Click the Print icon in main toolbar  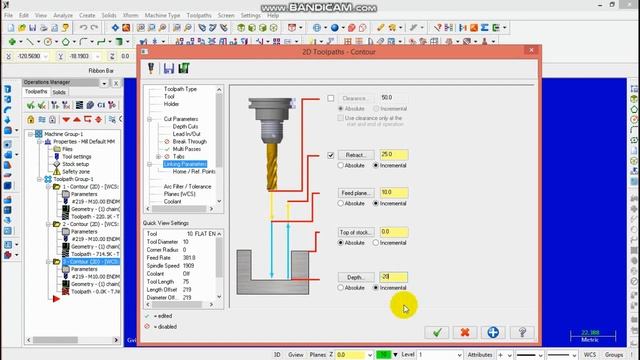tap(43, 28)
